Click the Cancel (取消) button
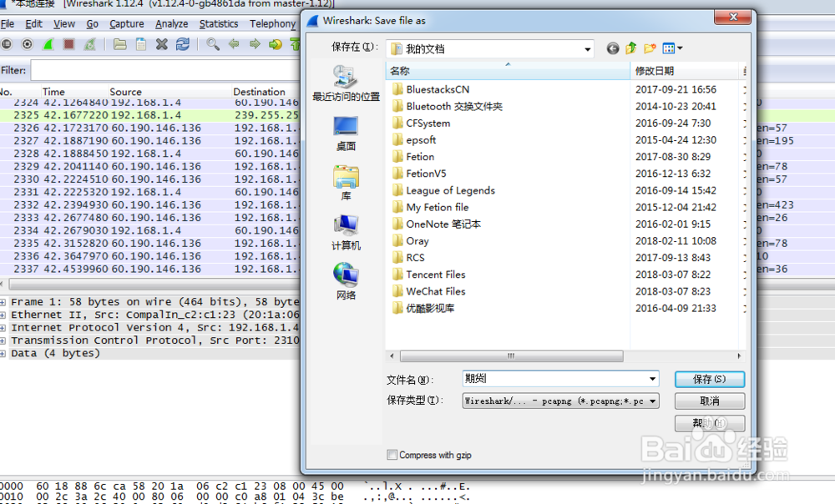 pos(709,401)
